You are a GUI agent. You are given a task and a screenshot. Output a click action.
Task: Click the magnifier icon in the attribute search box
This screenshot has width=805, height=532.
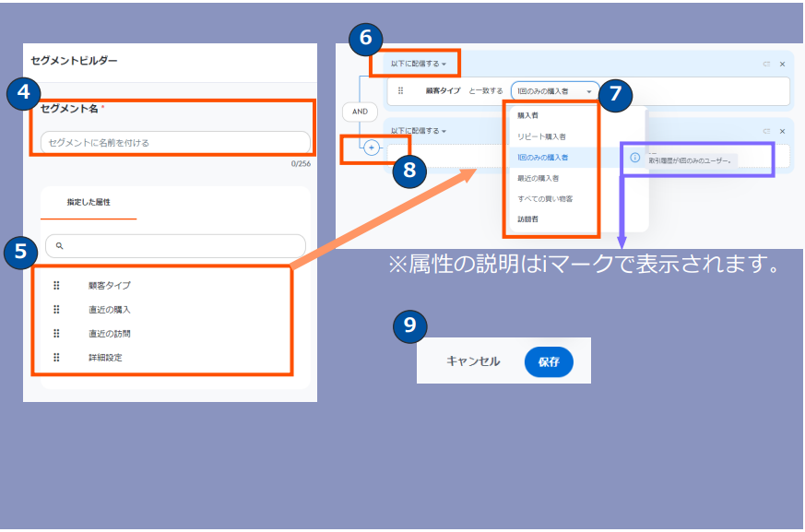pyautogui.click(x=59, y=246)
